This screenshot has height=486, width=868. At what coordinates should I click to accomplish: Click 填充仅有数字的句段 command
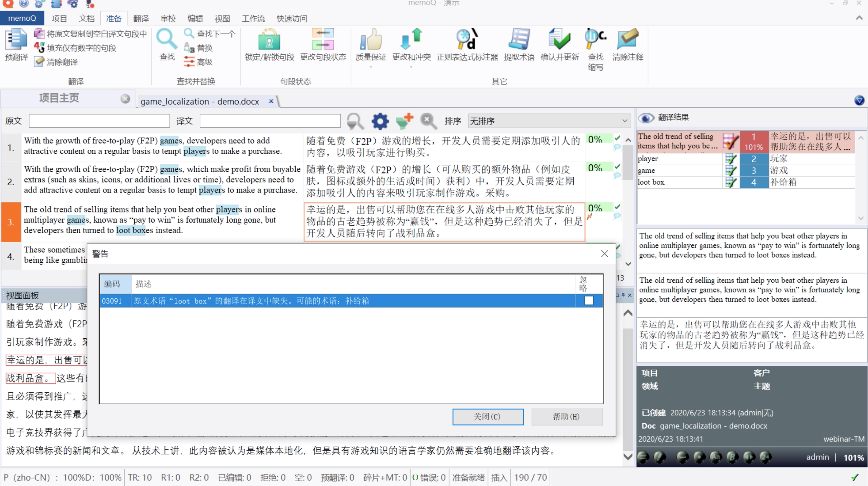(x=75, y=48)
